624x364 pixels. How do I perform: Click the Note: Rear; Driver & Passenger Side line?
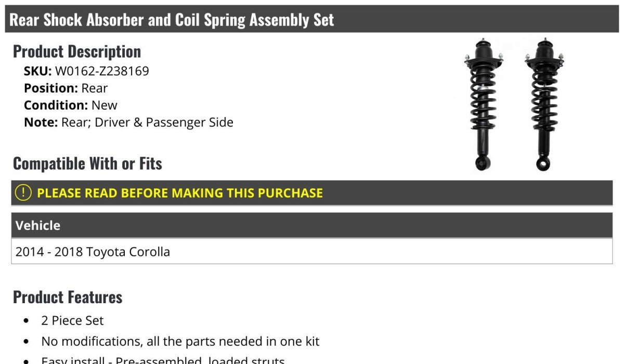[x=128, y=123]
